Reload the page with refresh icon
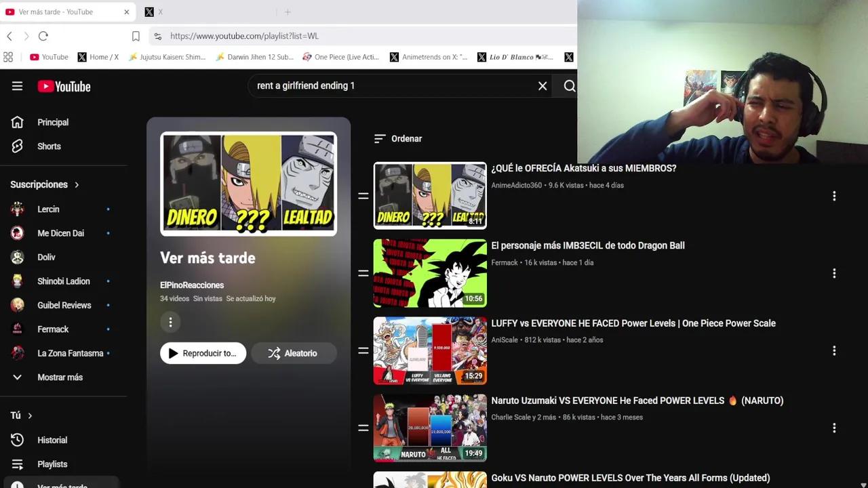Viewport: 868px width, 488px height. coord(43,36)
